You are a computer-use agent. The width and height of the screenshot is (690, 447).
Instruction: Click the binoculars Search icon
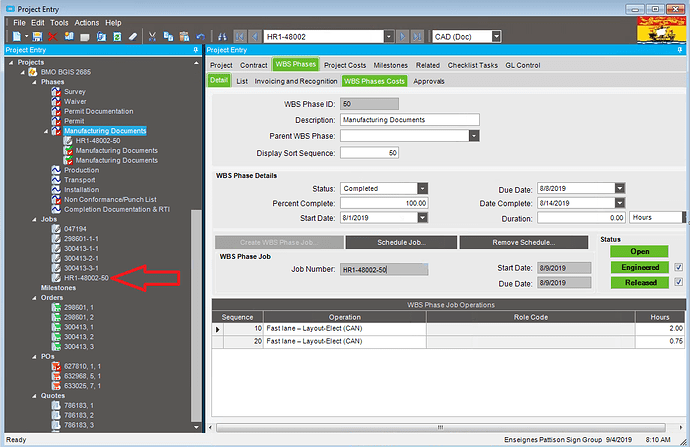pos(222,37)
